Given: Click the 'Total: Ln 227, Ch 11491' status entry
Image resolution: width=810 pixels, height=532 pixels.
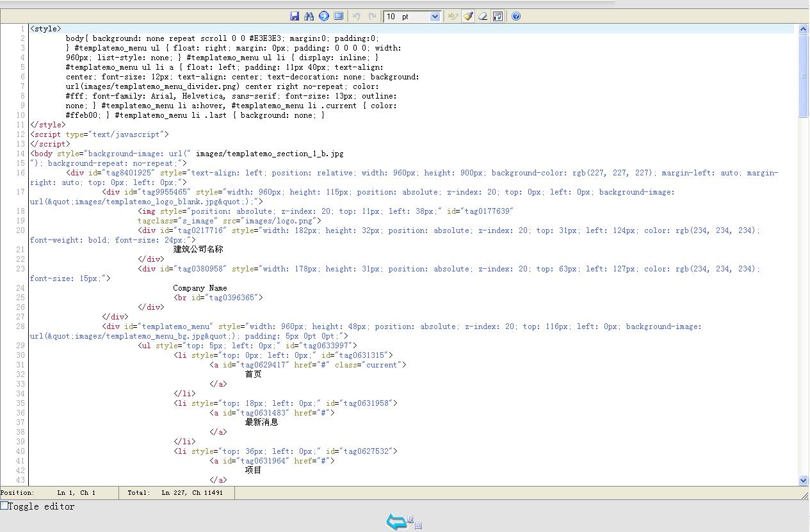Looking at the screenshot, I should click(x=176, y=492).
